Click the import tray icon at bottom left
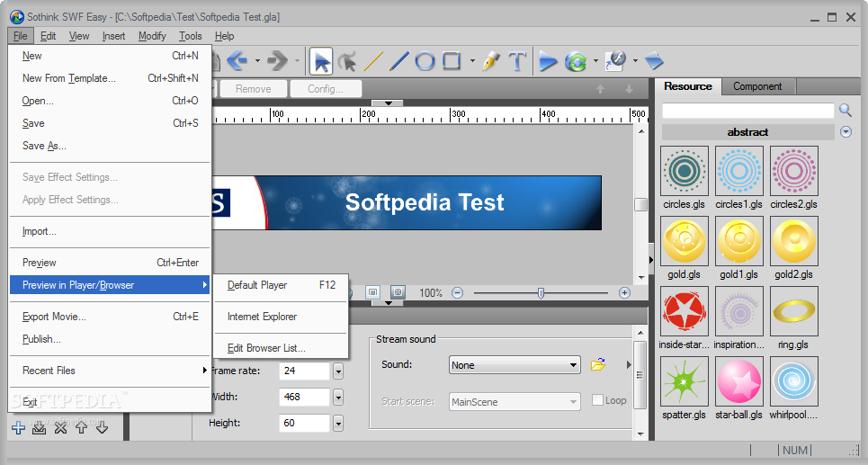 click(39, 427)
